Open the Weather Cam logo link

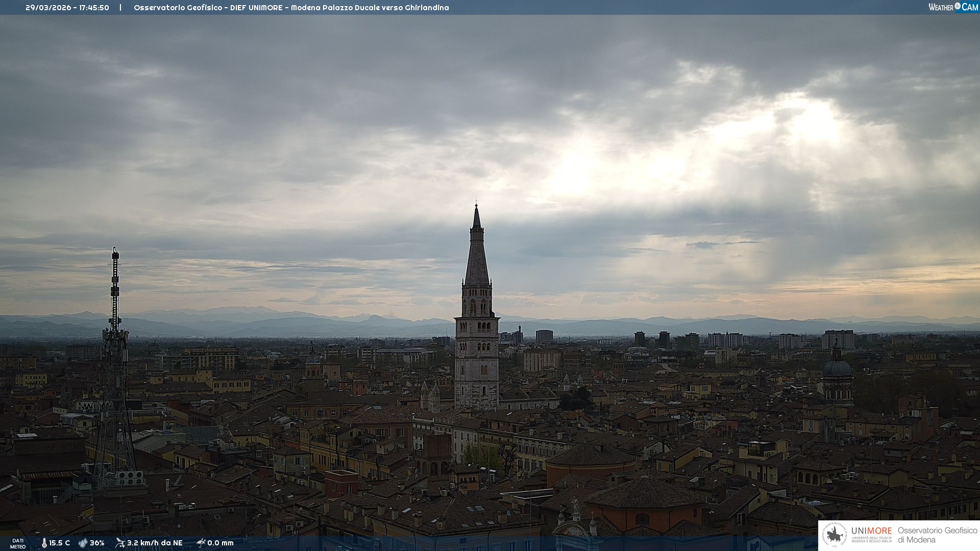tap(952, 7)
